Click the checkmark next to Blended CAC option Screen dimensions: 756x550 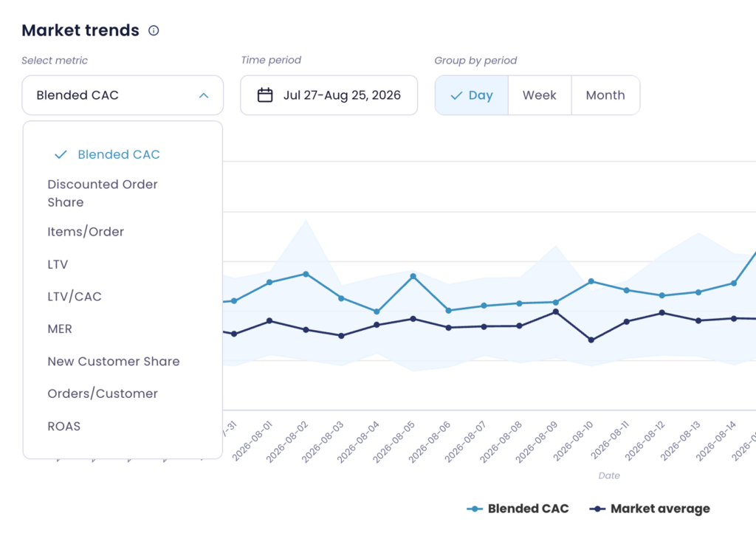61,155
